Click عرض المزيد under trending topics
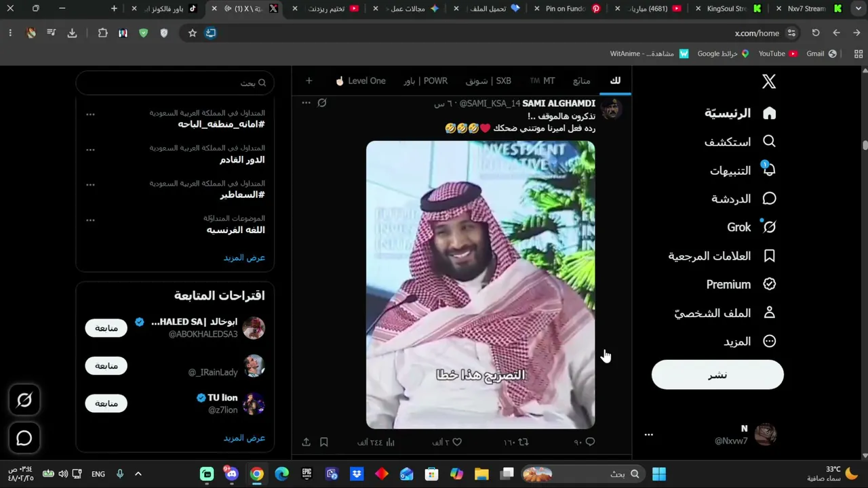The image size is (868, 488). [x=244, y=258]
